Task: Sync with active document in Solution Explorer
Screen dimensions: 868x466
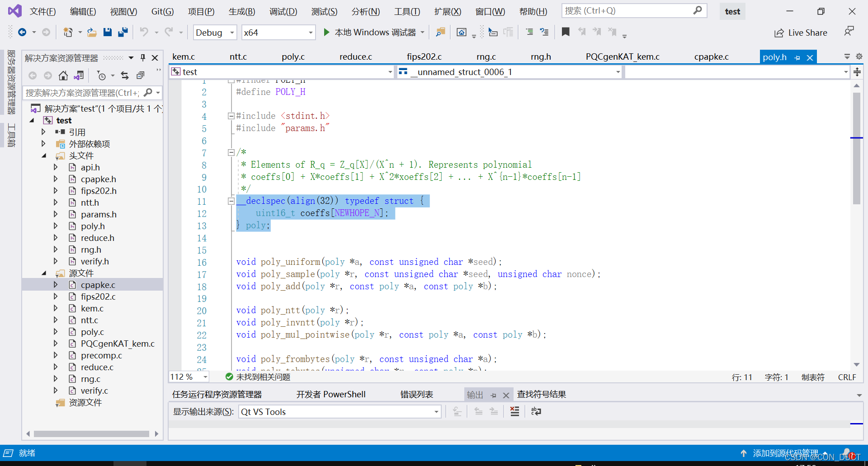Action: pos(125,75)
